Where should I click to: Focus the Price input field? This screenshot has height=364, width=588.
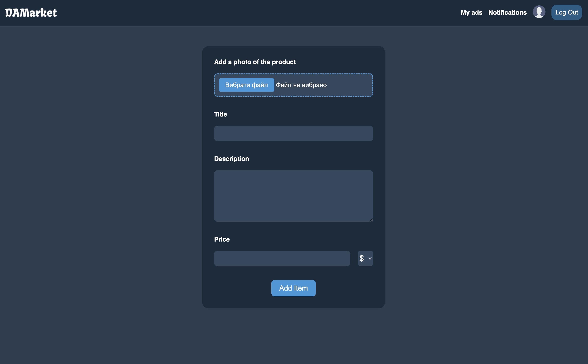click(x=282, y=258)
